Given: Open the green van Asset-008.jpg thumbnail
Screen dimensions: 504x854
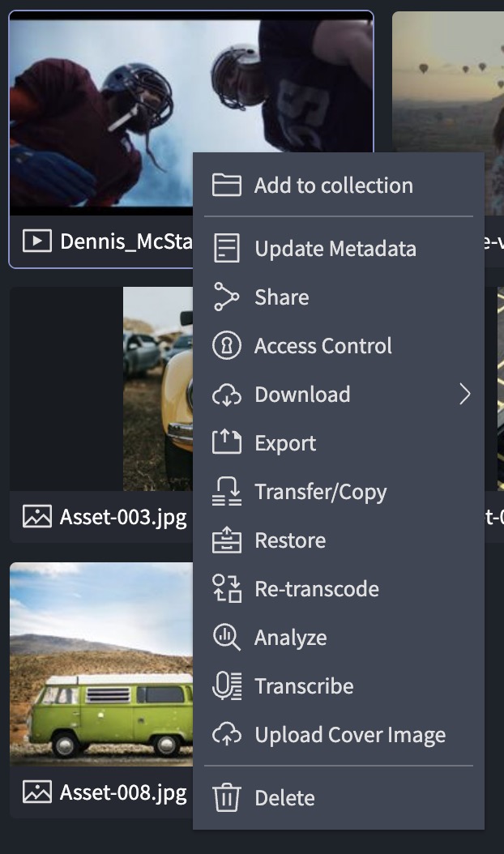Looking at the screenshot, I should [101, 664].
